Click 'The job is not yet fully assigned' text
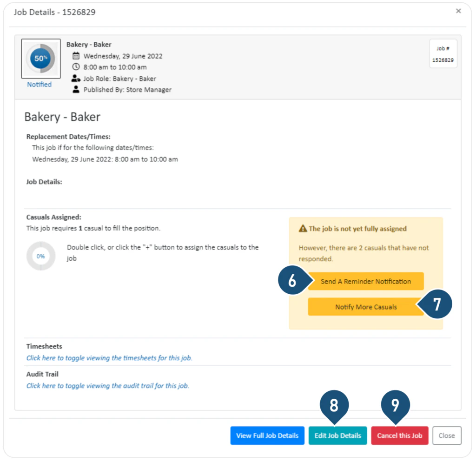Viewport: 476px width, 462px height. pyautogui.click(x=357, y=229)
